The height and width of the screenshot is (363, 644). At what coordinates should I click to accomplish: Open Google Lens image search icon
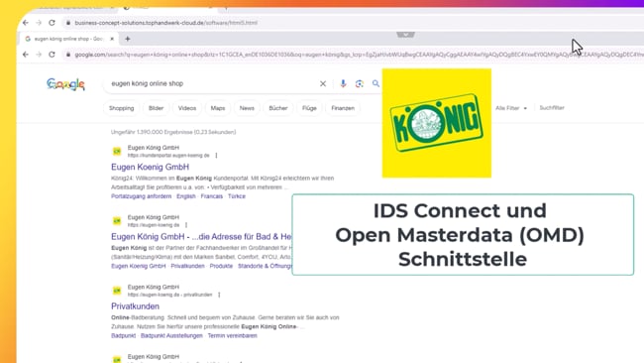(360, 83)
